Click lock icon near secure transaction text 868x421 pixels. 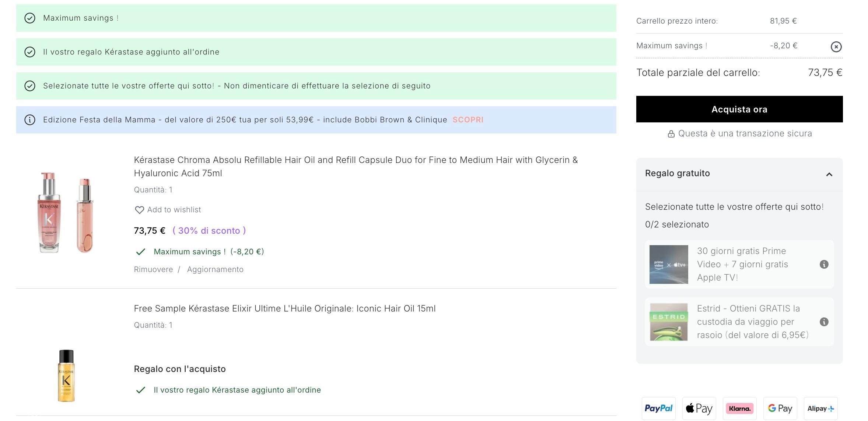(671, 134)
